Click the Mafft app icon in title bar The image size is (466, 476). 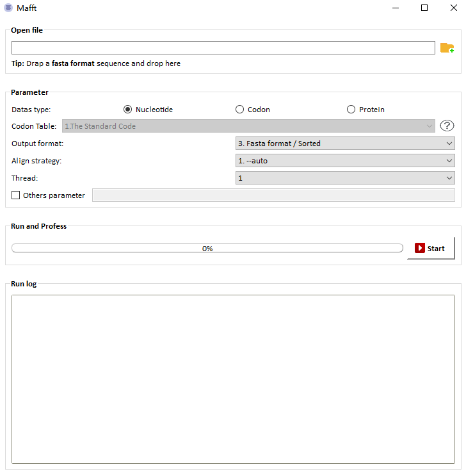(8, 8)
